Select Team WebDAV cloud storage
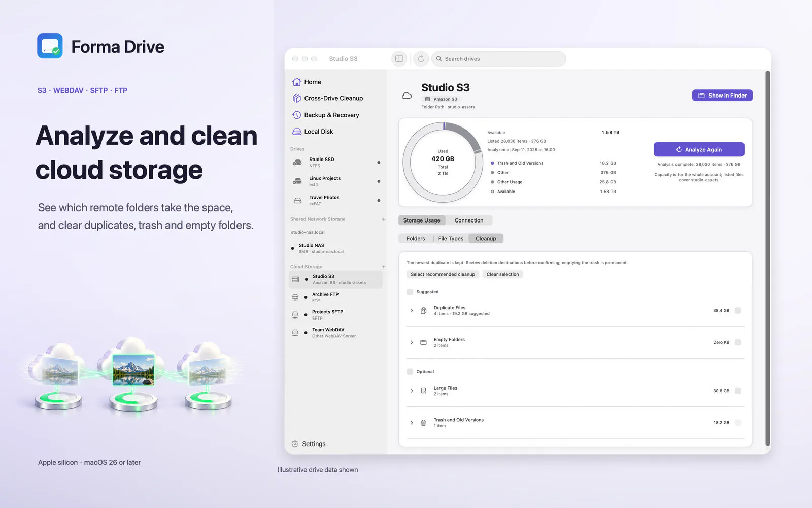812x508 pixels. click(335, 333)
